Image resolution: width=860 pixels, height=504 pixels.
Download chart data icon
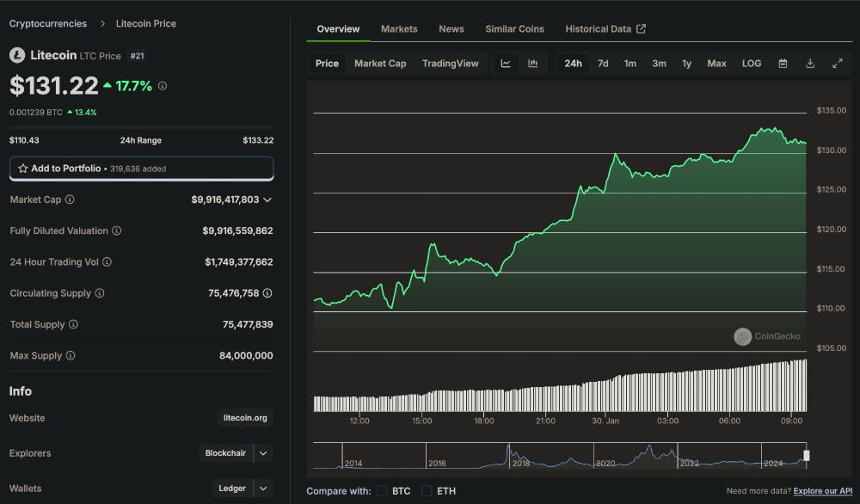click(x=810, y=64)
